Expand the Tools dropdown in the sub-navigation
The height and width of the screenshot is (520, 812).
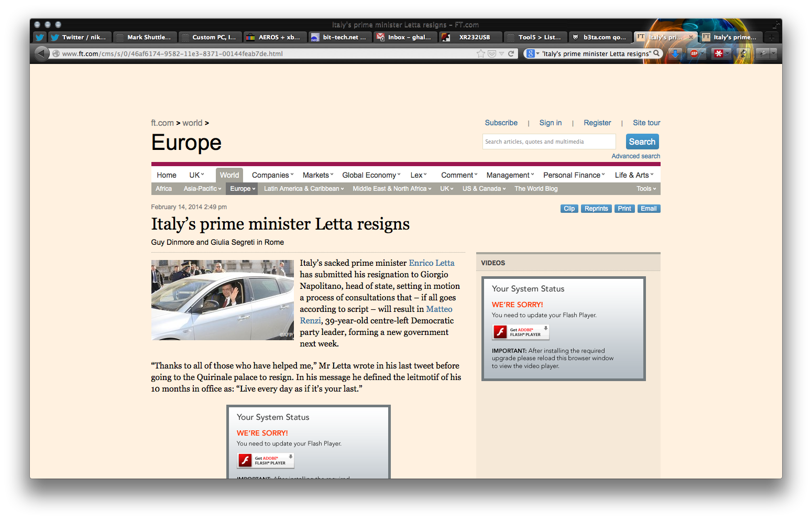tap(646, 189)
